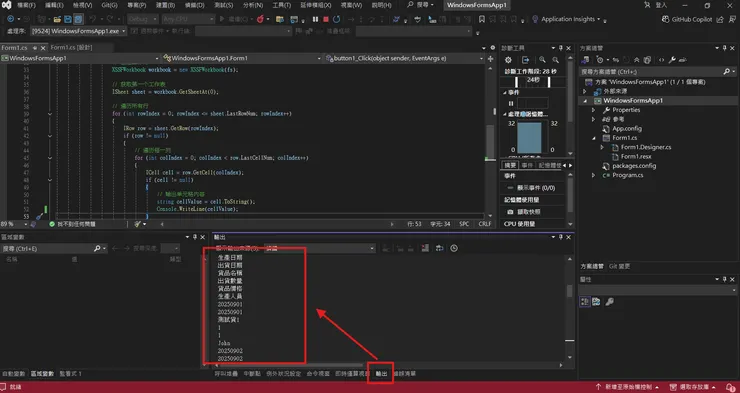Image resolution: width=740 pixels, height=393 pixels.
Task: Switch to the Form1.cs [設計] tab
Action: [x=71, y=48]
